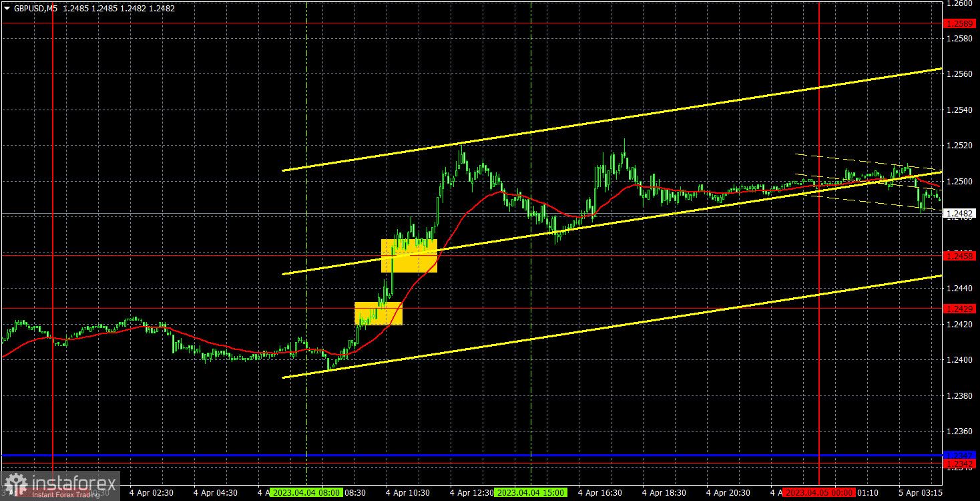This screenshot has height=501, width=980.
Task: Select the lower yellow signal rectangle near 1.2429
Action: tap(379, 313)
